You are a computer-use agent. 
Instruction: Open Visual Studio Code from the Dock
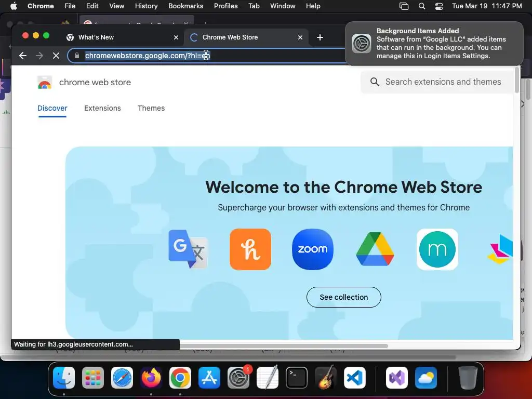(x=354, y=378)
